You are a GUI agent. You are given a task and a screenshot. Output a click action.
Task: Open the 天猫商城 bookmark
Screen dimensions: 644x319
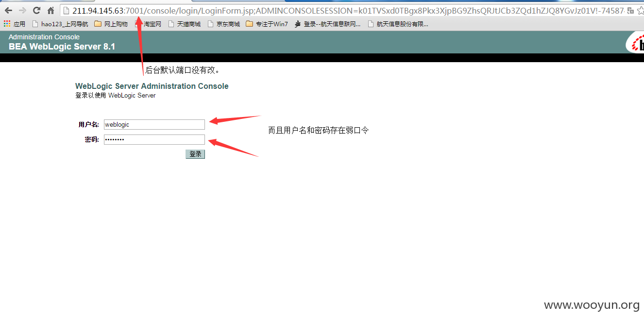(x=184, y=24)
